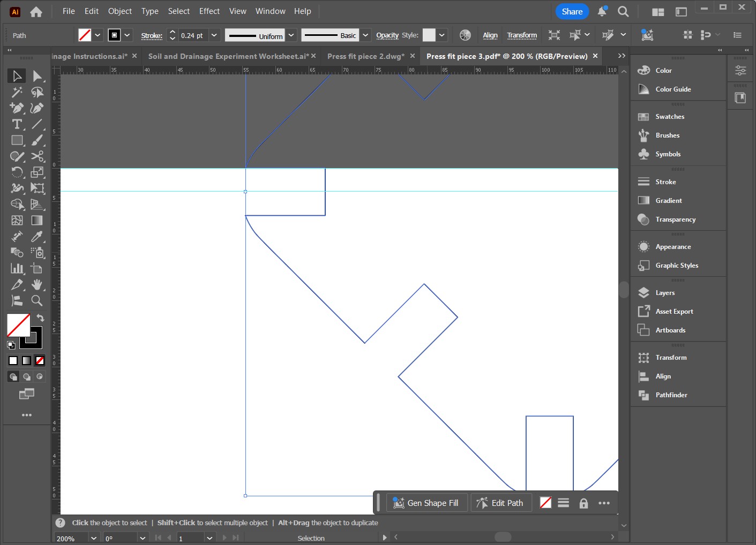Click the Fill swatch in the toolbar
Image resolution: width=756 pixels, height=545 pixels.
click(x=18, y=325)
